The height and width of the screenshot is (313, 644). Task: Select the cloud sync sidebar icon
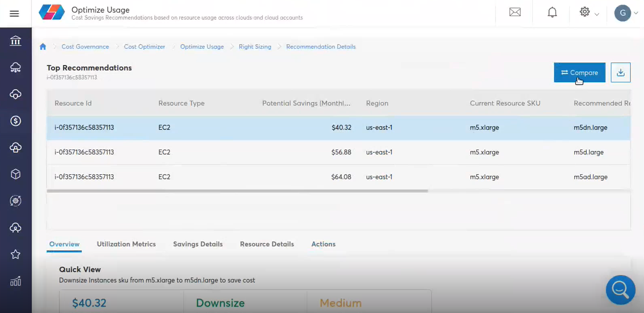click(x=15, y=94)
